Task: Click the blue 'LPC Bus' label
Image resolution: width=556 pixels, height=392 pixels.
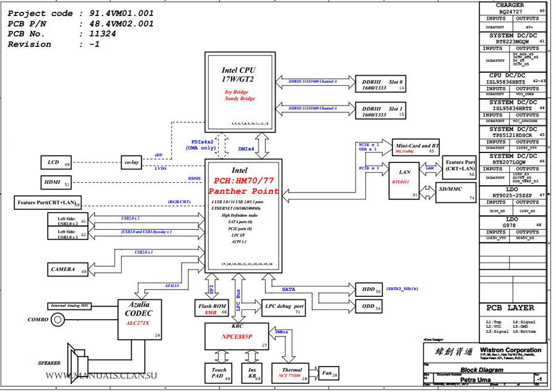Action: [x=238, y=301]
